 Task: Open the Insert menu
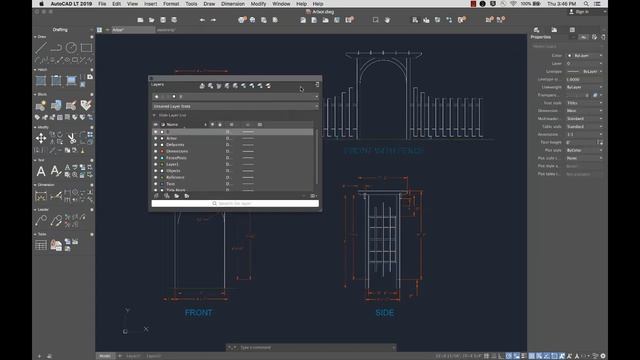151,4
